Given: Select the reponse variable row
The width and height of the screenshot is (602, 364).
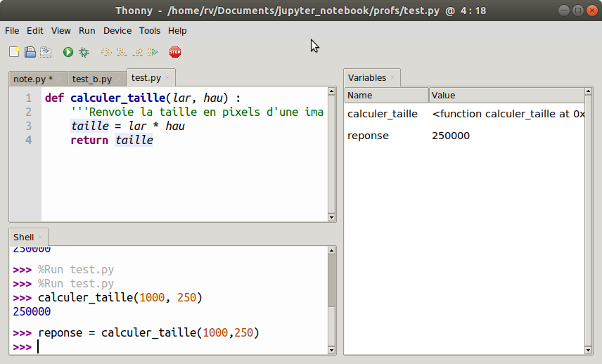Looking at the screenshot, I should click(x=465, y=136).
